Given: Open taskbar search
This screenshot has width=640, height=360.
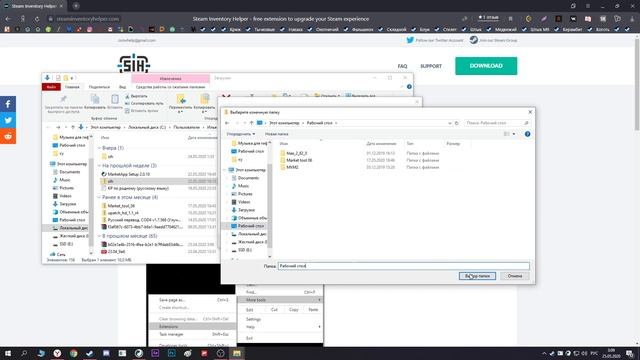Looking at the screenshot, I should click(24, 353).
